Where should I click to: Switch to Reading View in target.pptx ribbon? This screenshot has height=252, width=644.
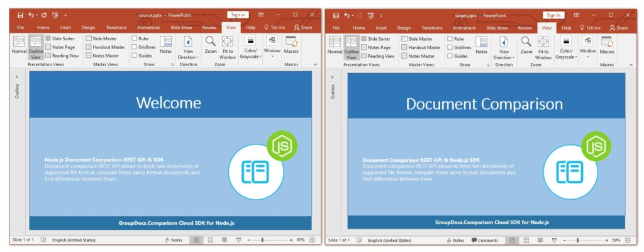(x=377, y=55)
